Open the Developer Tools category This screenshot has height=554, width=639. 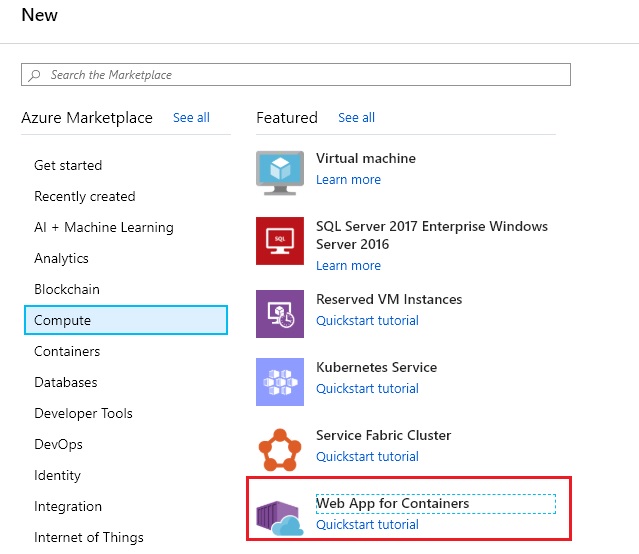click(83, 413)
